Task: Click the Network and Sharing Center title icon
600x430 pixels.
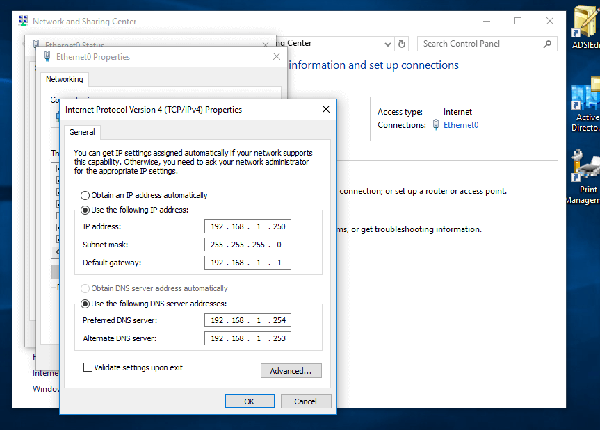Action: (23, 21)
